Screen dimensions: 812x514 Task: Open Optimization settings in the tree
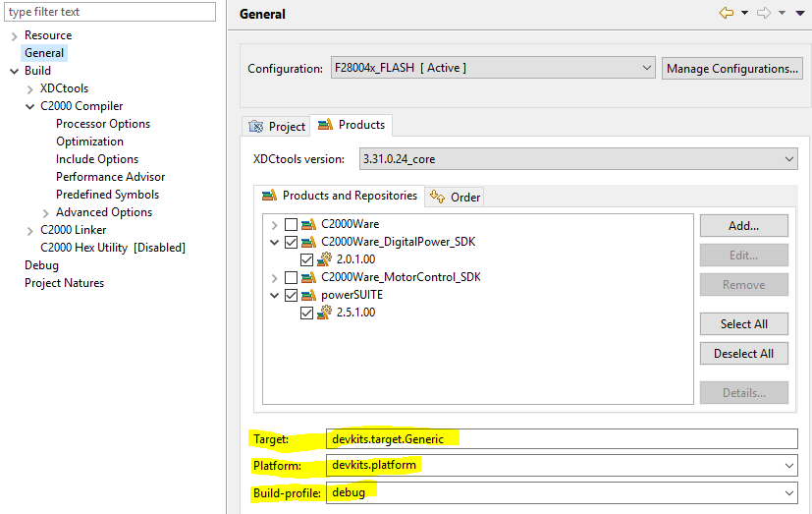(89, 142)
